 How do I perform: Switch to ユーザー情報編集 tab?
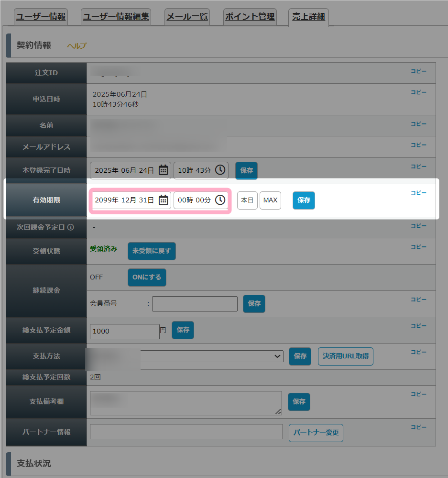[116, 16]
